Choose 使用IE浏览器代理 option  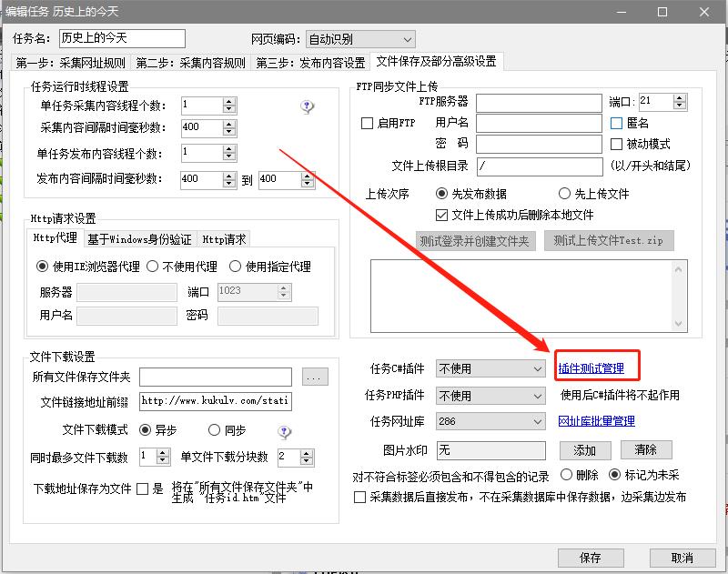(x=42, y=267)
